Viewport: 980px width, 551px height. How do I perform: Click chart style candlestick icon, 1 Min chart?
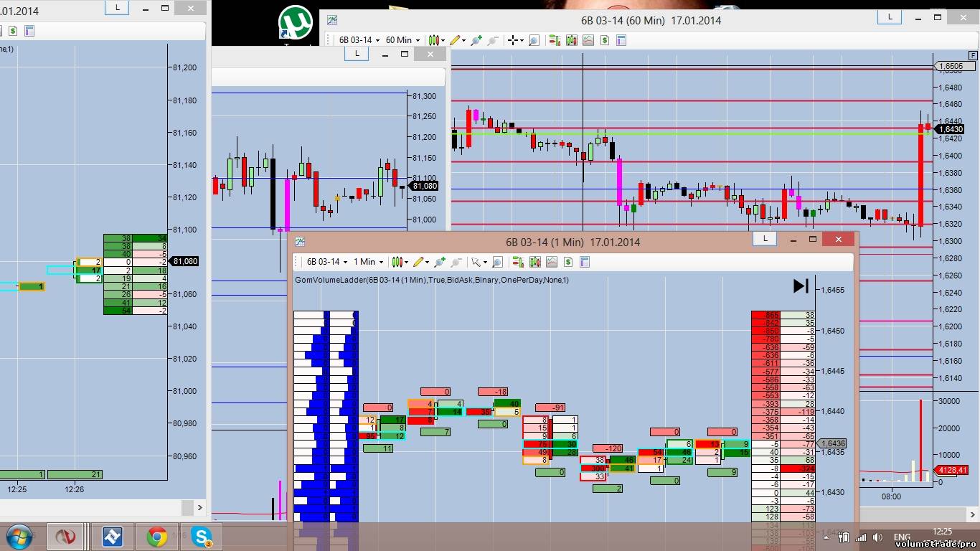click(397, 262)
